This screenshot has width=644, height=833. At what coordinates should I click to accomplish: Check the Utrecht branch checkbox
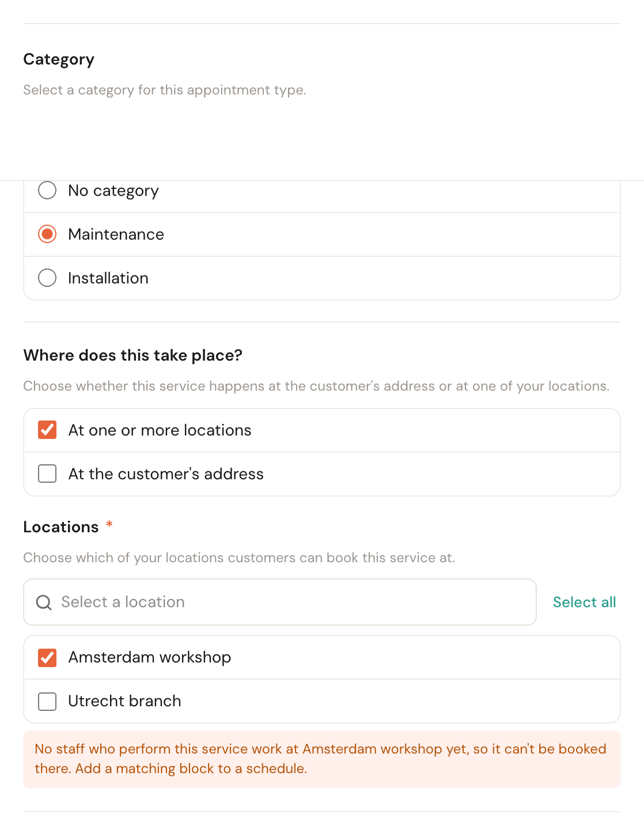coord(47,701)
